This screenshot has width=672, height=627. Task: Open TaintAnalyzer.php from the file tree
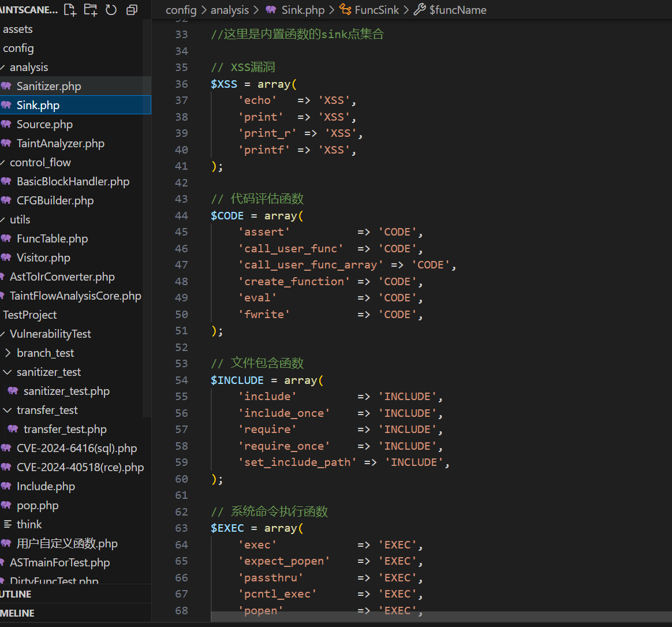pyautogui.click(x=60, y=143)
